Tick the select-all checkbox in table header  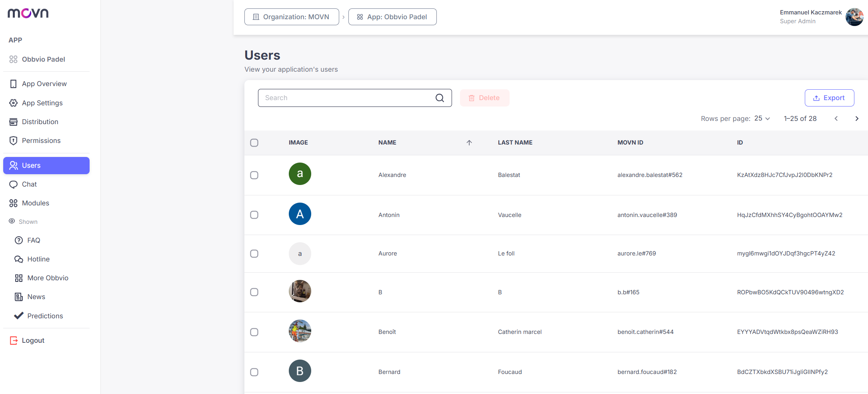[x=254, y=143]
